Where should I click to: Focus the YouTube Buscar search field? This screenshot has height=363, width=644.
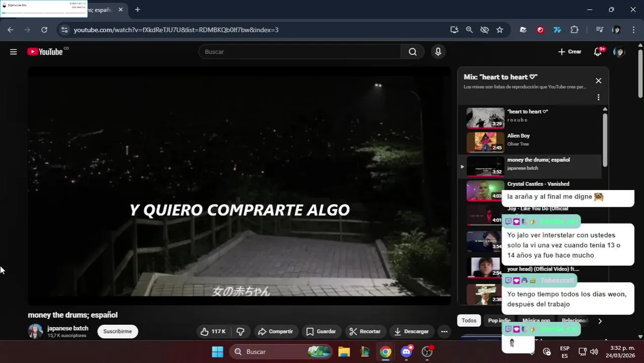pyautogui.click(x=300, y=51)
